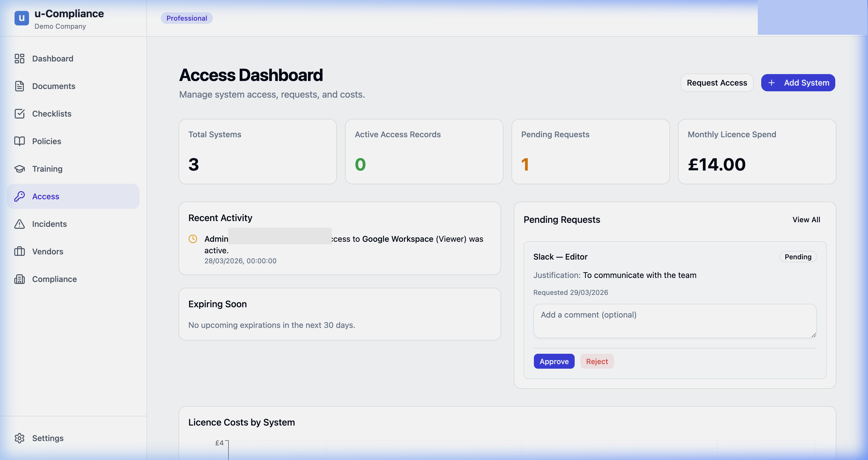The height and width of the screenshot is (460, 868).
Task: Click the Professional plan badge
Action: [x=187, y=18]
